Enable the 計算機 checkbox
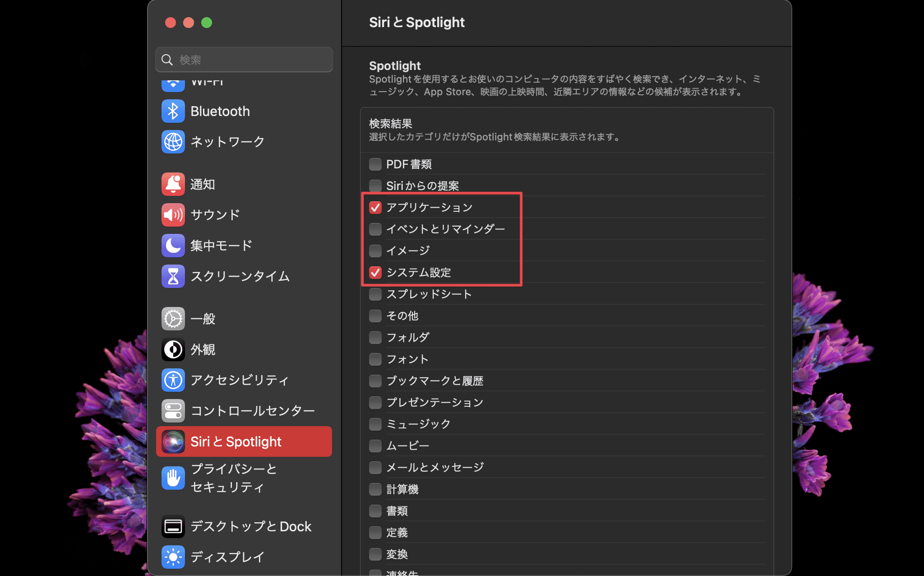The width and height of the screenshot is (924, 576). click(375, 489)
